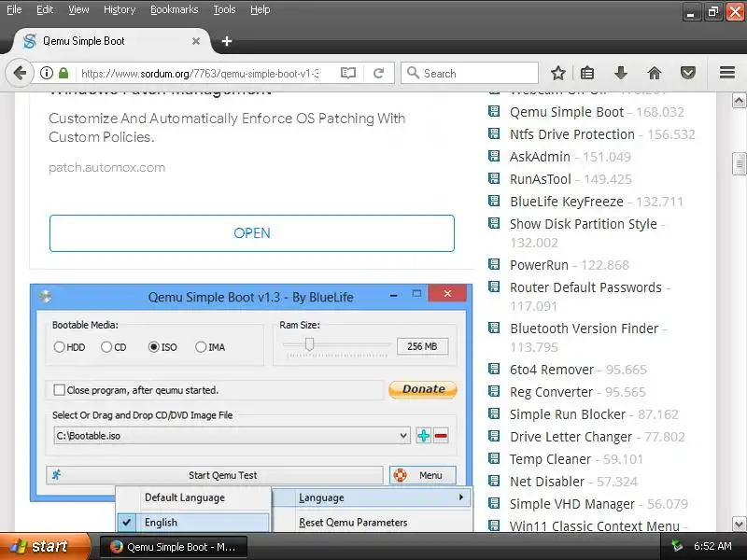Open the Bookmarks menu
Viewport: 747px width, 560px height.
(x=175, y=9)
